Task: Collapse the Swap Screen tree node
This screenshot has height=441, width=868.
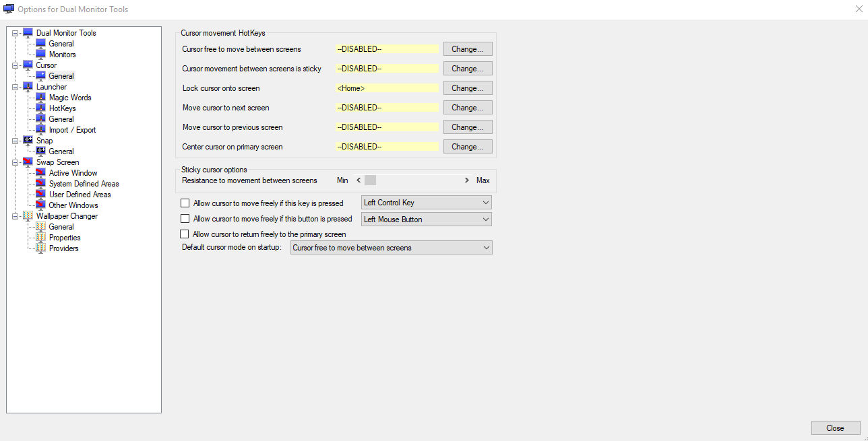Action: point(15,162)
